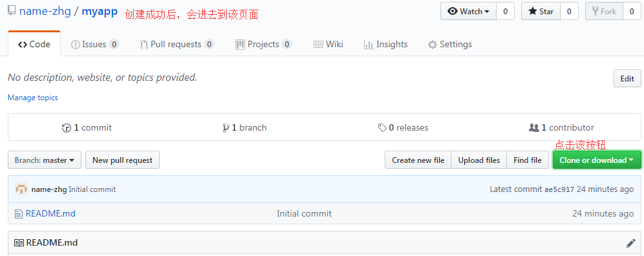Switch to the Issues tab
This screenshot has height=256, width=644.
(95, 44)
